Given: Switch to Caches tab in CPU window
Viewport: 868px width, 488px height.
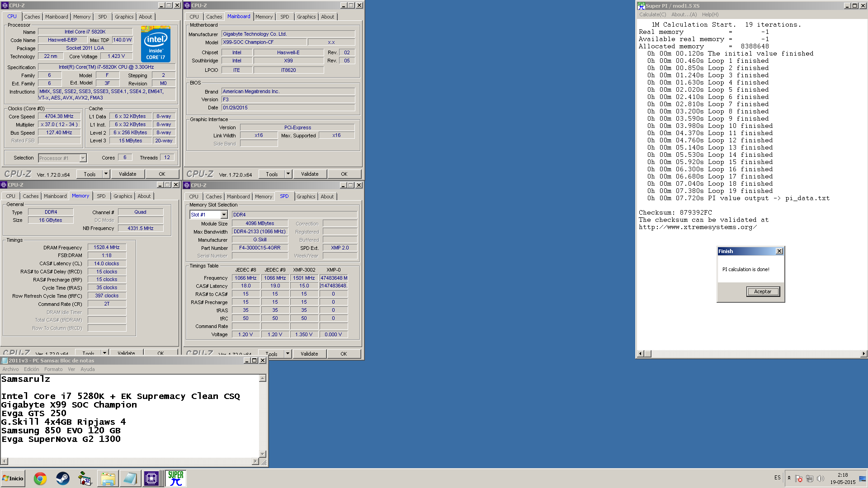Looking at the screenshot, I should pyautogui.click(x=32, y=17).
